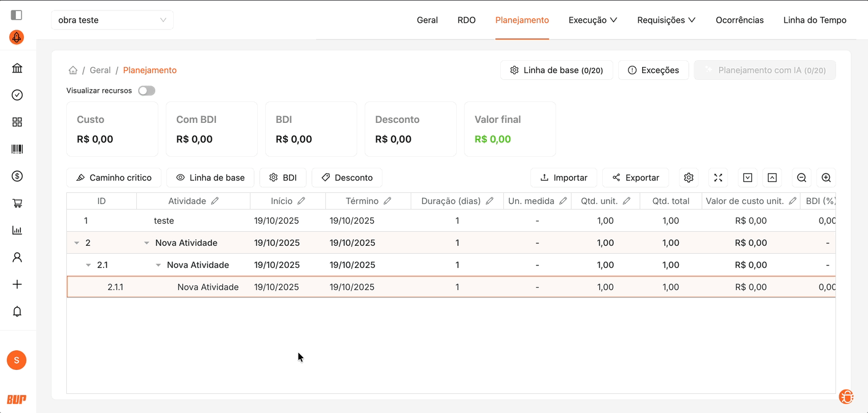Click the home icon in breadcrumb
The height and width of the screenshot is (413, 868).
point(73,70)
